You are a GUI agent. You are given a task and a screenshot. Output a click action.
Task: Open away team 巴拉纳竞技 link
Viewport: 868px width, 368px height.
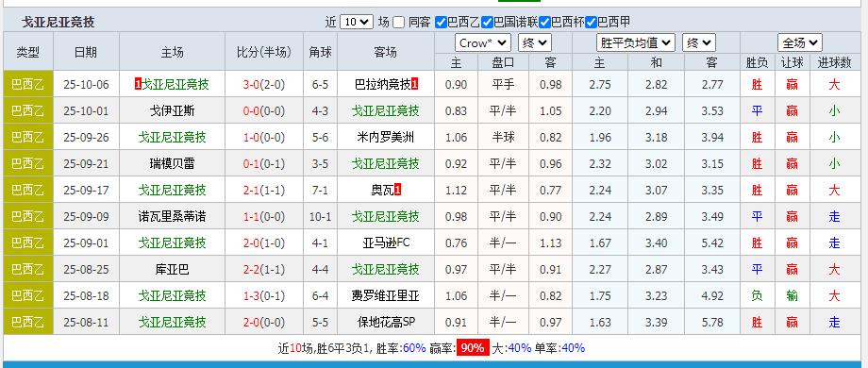[382, 85]
